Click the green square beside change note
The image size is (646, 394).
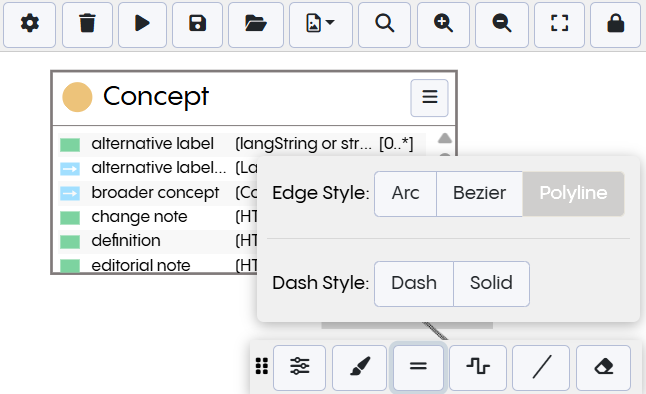pos(70,218)
